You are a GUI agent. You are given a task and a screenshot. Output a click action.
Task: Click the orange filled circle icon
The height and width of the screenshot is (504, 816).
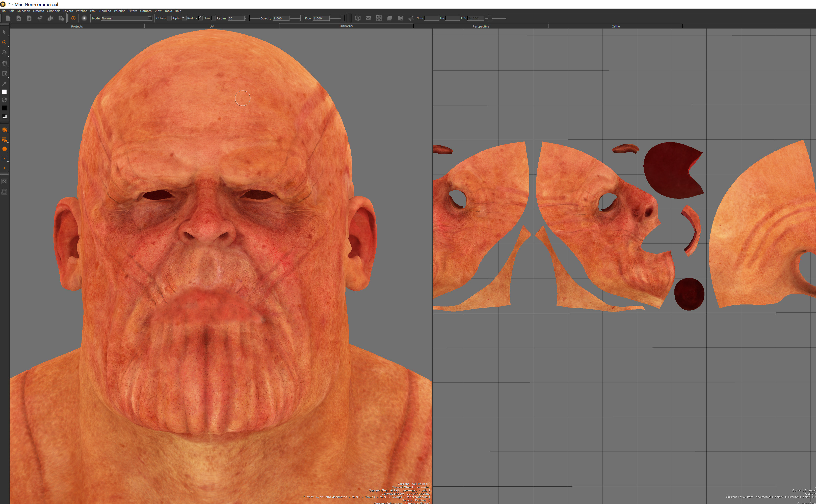coord(4,149)
